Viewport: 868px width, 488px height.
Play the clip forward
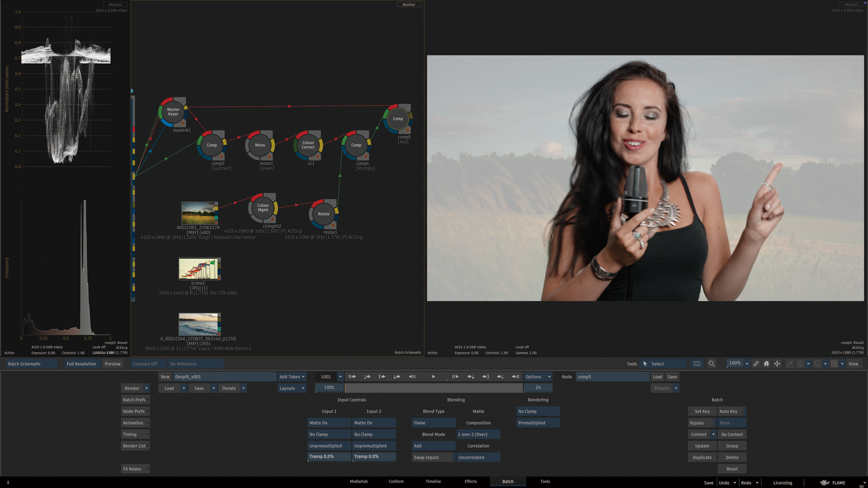(433, 377)
